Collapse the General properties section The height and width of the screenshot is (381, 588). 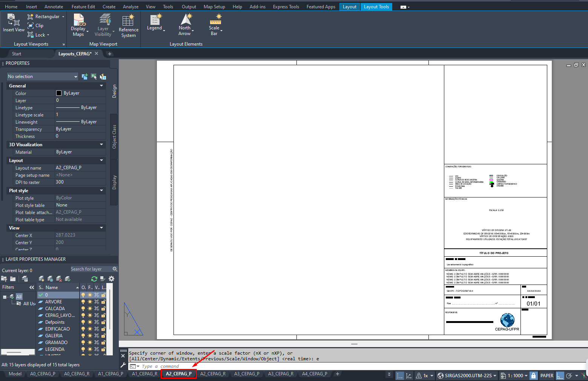pyautogui.click(x=101, y=86)
